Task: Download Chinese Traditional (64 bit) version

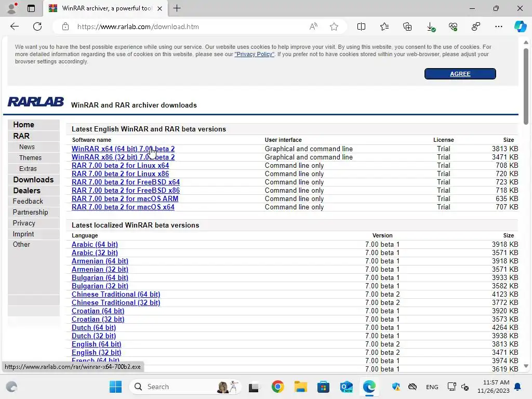Action: click(x=116, y=295)
